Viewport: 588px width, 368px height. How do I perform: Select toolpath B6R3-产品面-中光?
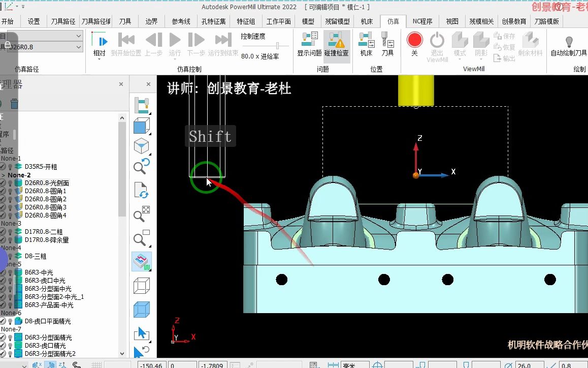49,305
